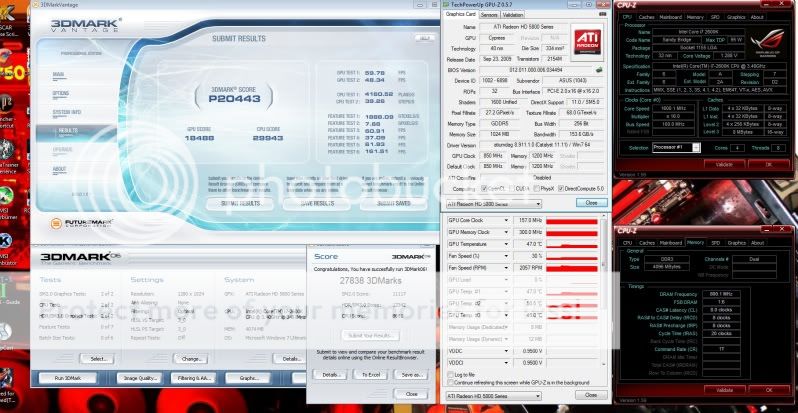
Task: Close the 3DMark06 Score dialog
Action: pyautogui.click(x=411, y=394)
